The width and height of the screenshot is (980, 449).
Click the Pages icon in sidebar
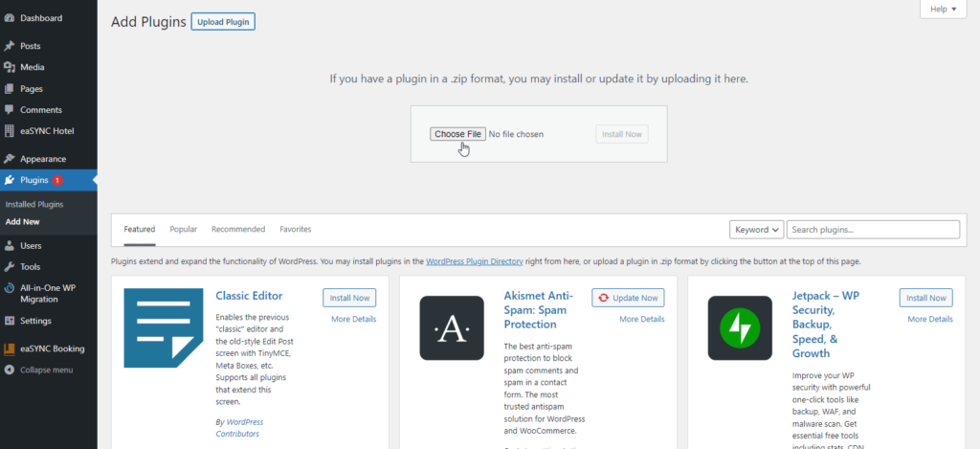pos(10,89)
